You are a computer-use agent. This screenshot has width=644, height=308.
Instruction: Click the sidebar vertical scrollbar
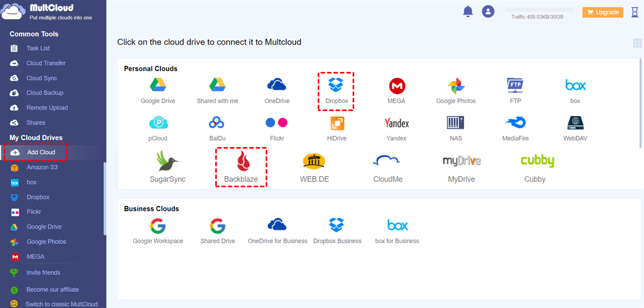tap(105, 198)
